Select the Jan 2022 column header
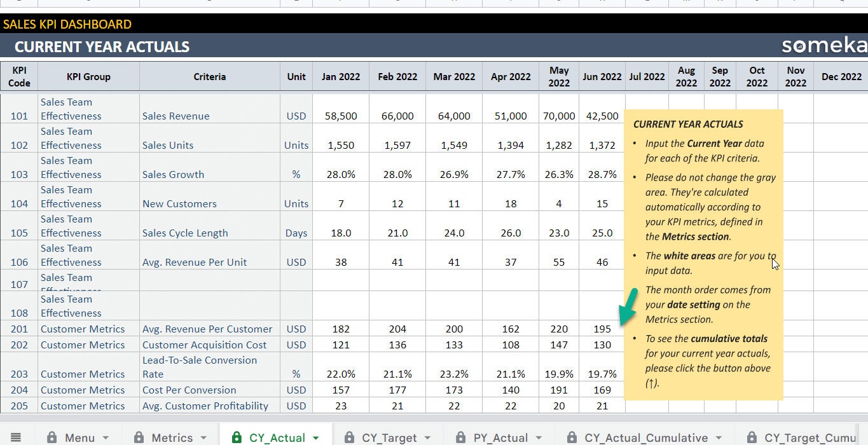The image size is (868, 445). pyautogui.click(x=341, y=76)
